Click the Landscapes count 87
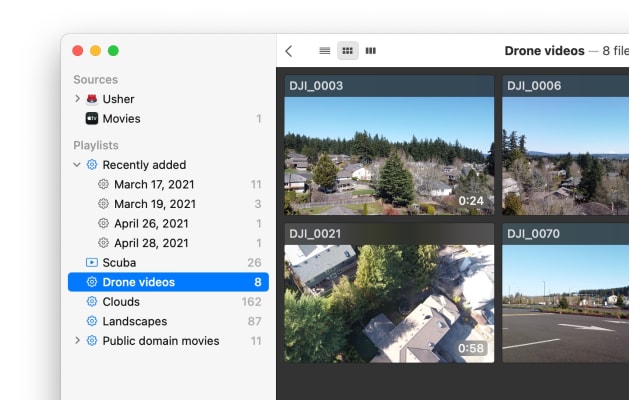640x400 pixels. pos(254,321)
